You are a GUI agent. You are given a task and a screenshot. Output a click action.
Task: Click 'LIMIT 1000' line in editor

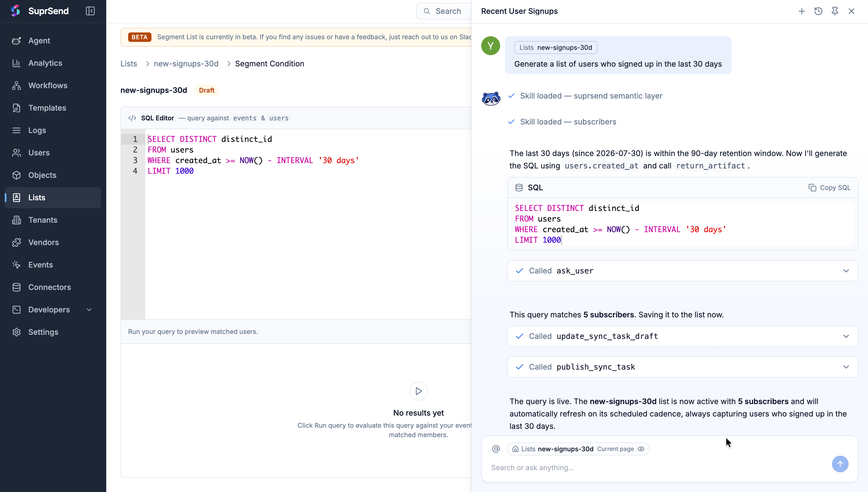[x=170, y=171]
